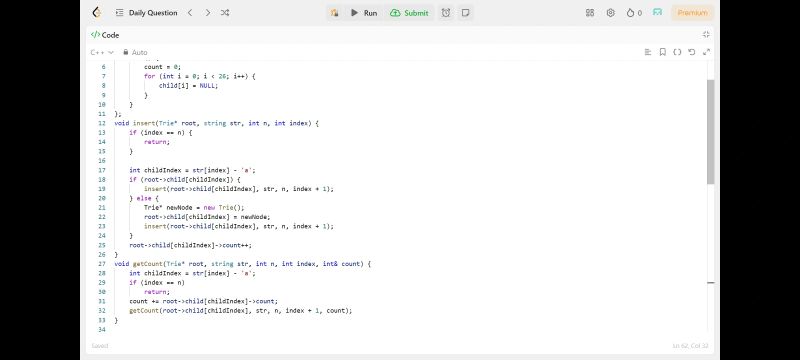Open the notes sticky icon
Screen dimensions: 800x360
[465, 13]
